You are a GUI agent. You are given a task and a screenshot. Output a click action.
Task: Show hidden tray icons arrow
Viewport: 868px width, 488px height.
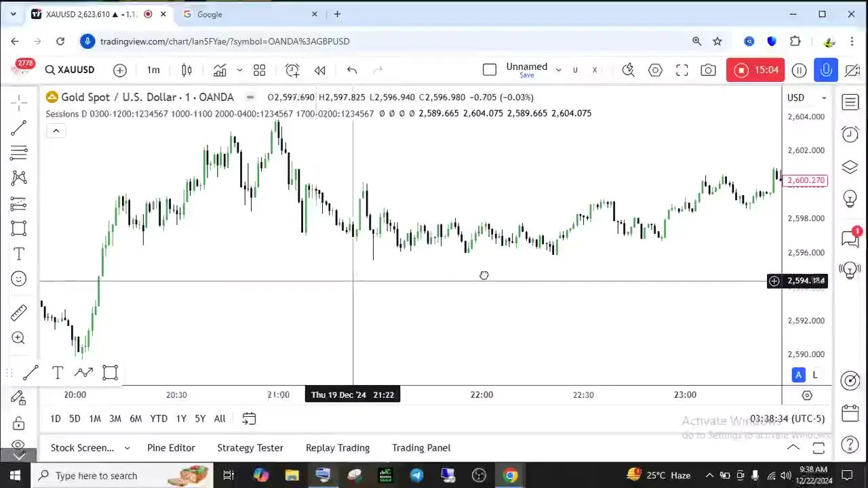(709, 475)
